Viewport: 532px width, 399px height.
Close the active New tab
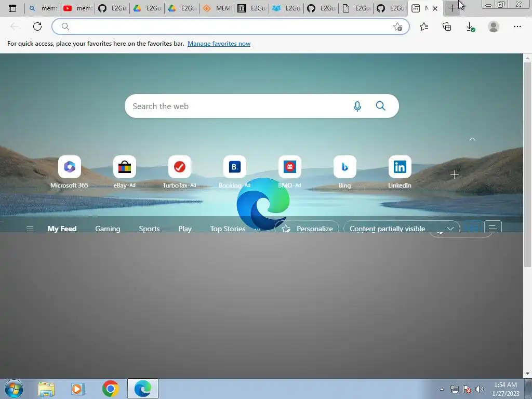(x=435, y=8)
